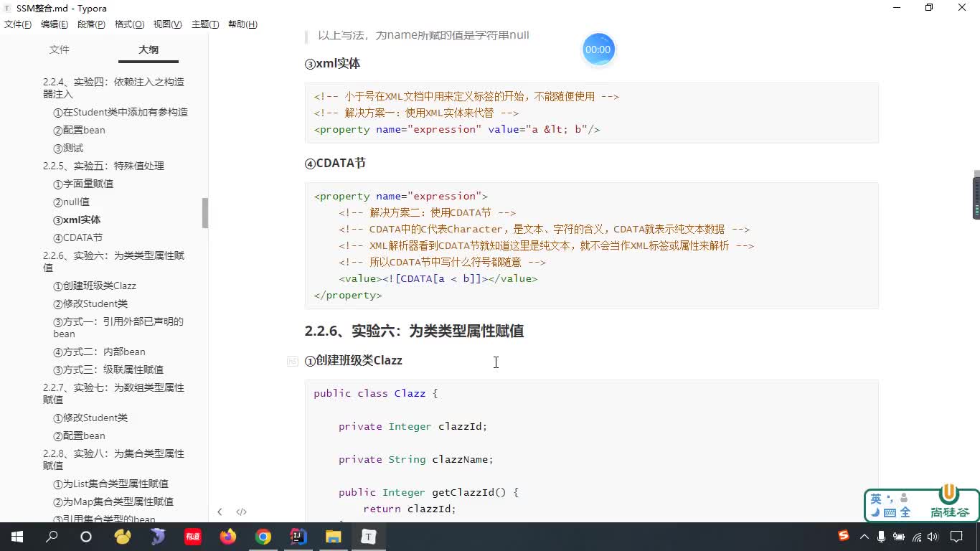Image resolution: width=980 pixels, height=551 pixels.
Task: Open the Youdao red app in taskbar
Action: tap(193, 536)
